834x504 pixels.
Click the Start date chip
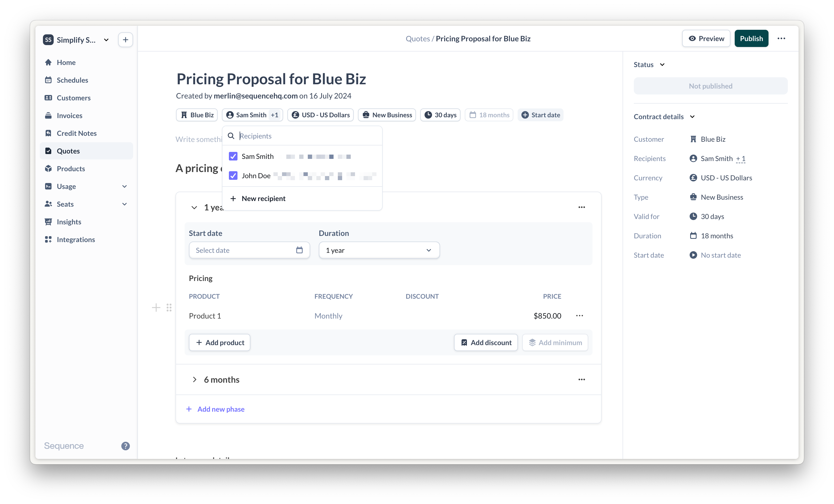pyautogui.click(x=540, y=115)
